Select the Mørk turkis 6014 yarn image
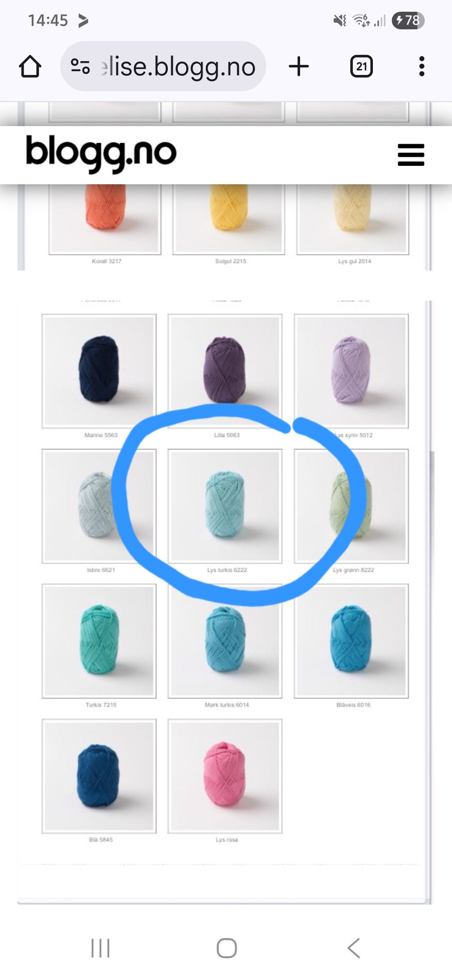 pyautogui.click(x=225, y=641)
